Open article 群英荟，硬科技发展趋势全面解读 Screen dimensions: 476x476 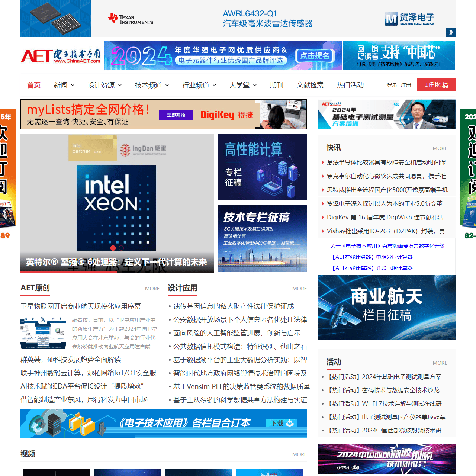tap(71, 360)
